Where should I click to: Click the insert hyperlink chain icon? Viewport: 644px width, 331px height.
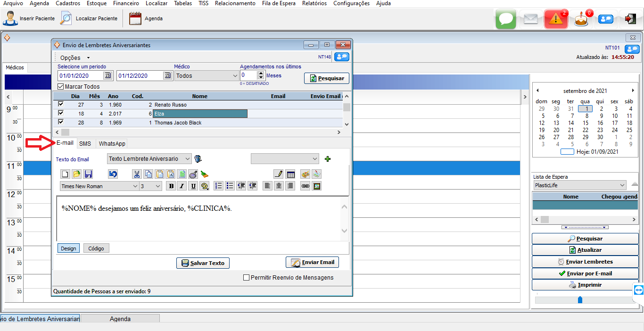305,186
